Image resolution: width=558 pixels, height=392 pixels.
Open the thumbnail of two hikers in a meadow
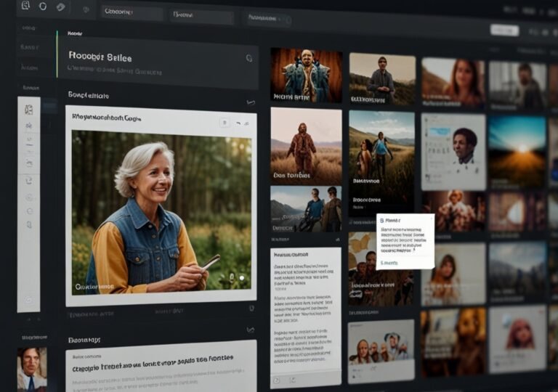(381, 163)
